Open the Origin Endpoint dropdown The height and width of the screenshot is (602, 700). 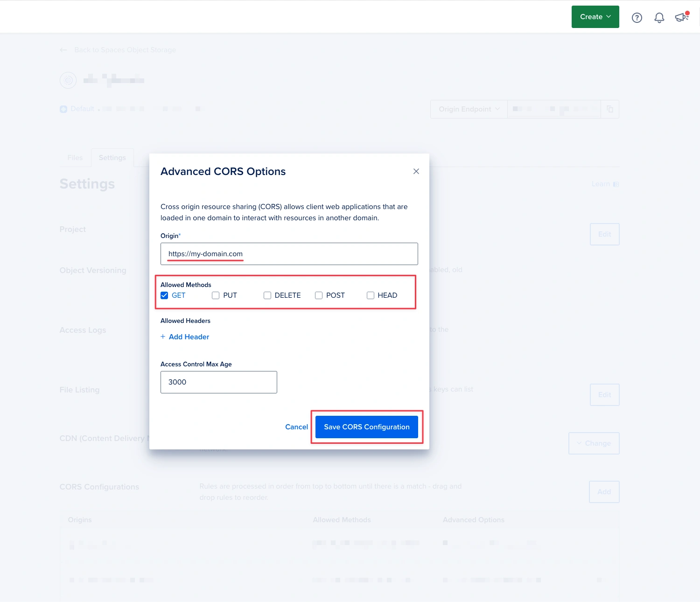click(x=468, y=109)
